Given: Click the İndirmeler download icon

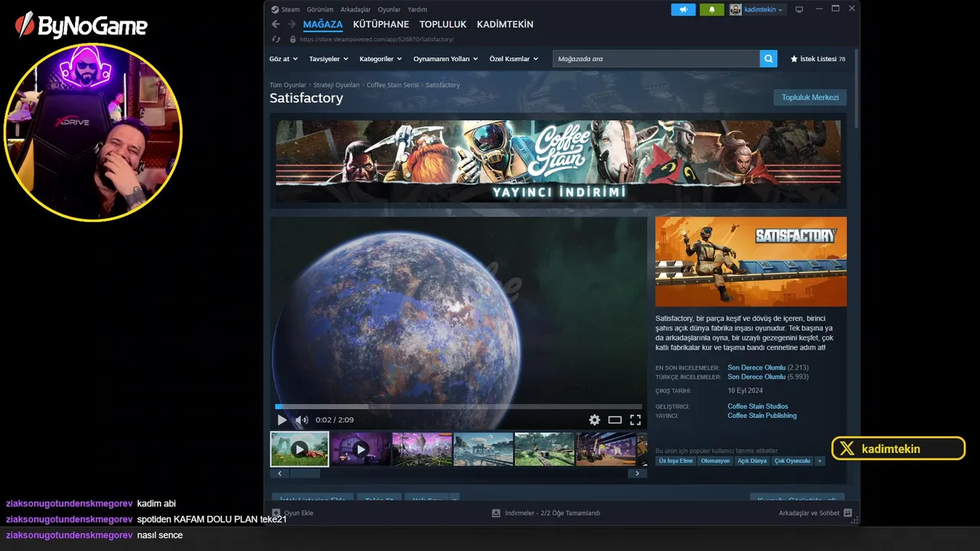Looking at the screenshot, I should [x=496, y=513].
